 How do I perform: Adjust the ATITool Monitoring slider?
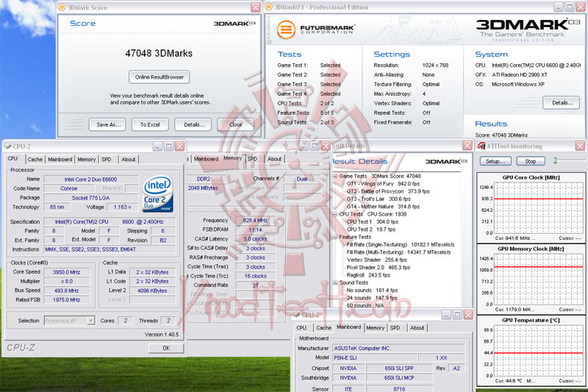[555, 160]
